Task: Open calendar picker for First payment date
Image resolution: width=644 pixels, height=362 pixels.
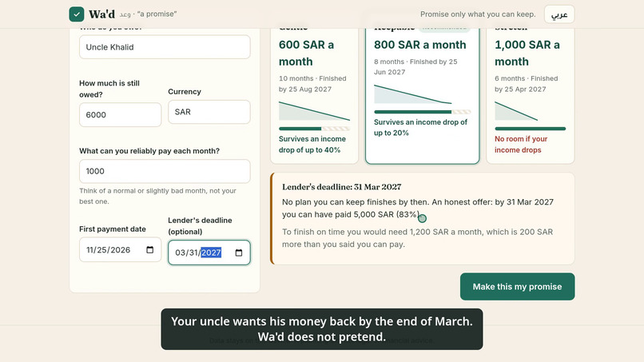Action: coord(150,250)
